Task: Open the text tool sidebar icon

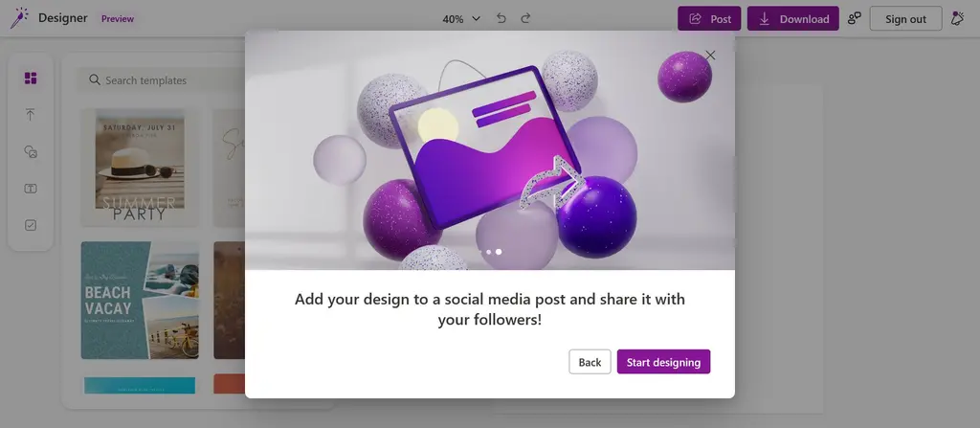Action: [31, 189]
